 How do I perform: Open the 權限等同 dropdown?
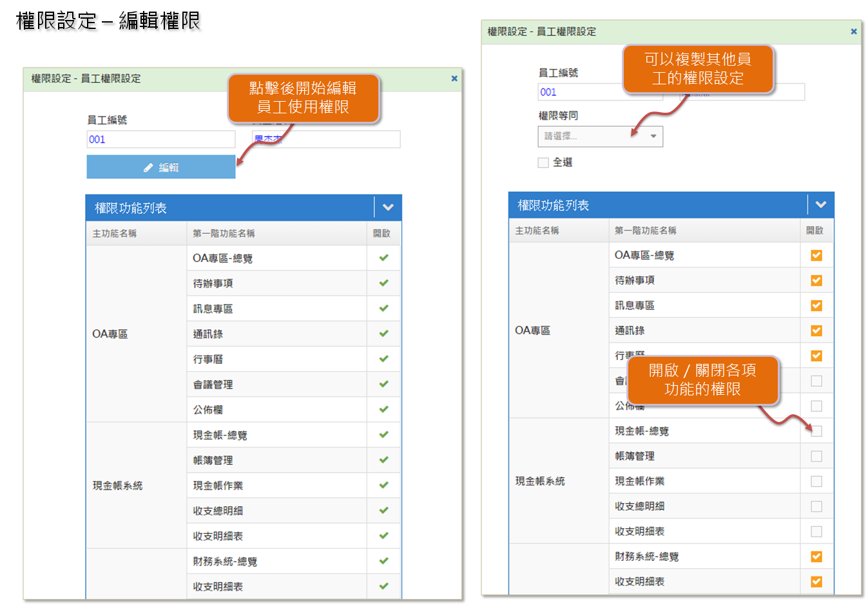[600, 137]
